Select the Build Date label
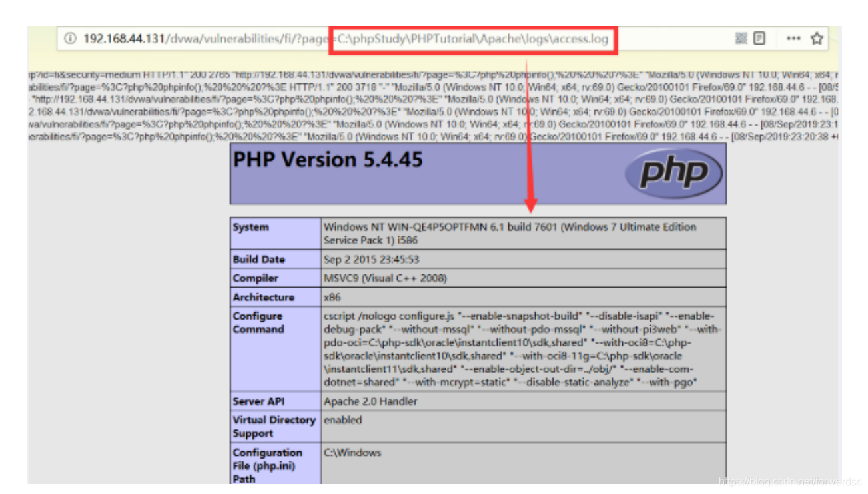Screen dimensions: 868x494 [x=259, y=260]
